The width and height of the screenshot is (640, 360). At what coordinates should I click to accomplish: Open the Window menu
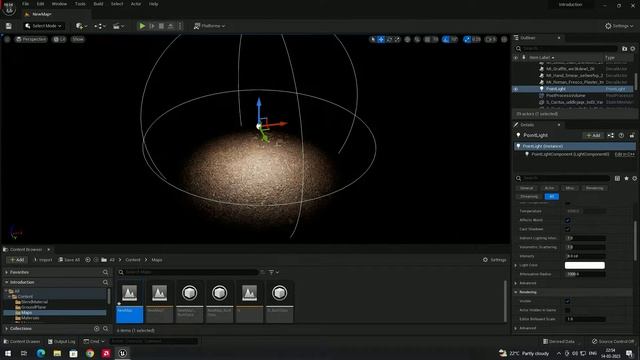pyautogui.click(x=59, y=4)
